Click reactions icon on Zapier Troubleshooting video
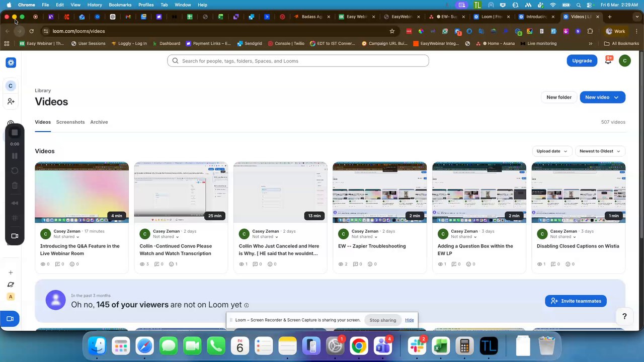The width and height of the screenshot is (644, 362). (370, 264)
